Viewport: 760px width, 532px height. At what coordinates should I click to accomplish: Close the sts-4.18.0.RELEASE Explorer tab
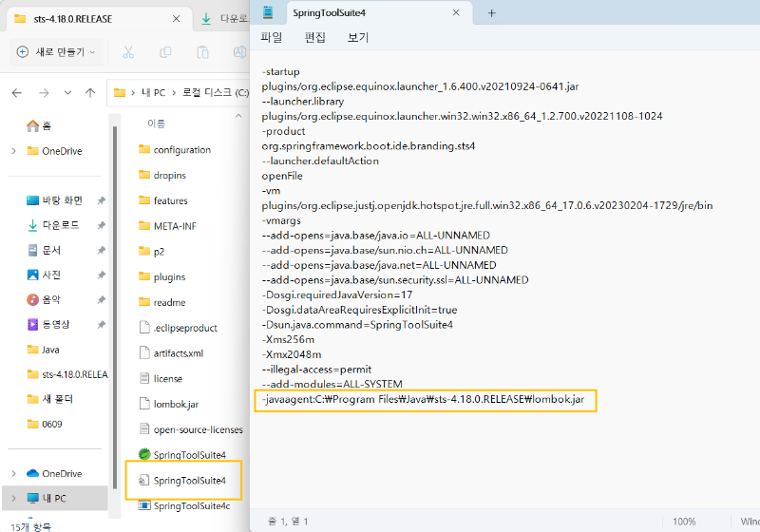(x=177, y=19)
